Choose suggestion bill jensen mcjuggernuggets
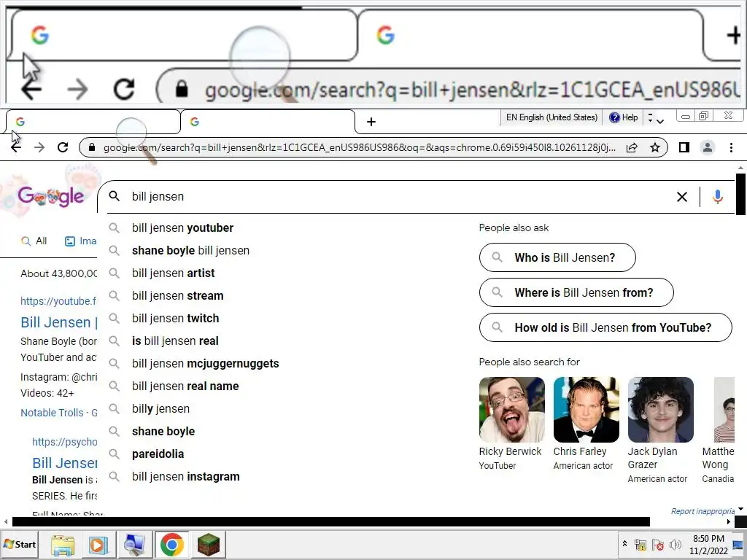 point(205,363)
